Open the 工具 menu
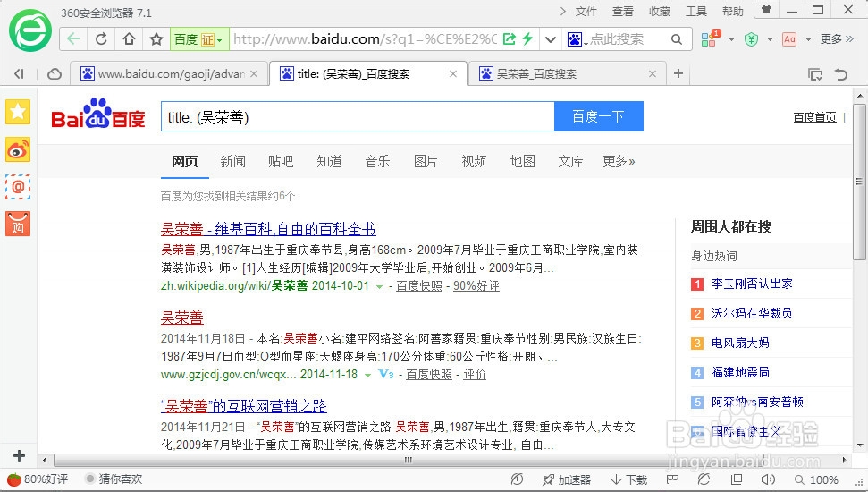The height and width of the screenshot is (492, 868). (695, 11)
